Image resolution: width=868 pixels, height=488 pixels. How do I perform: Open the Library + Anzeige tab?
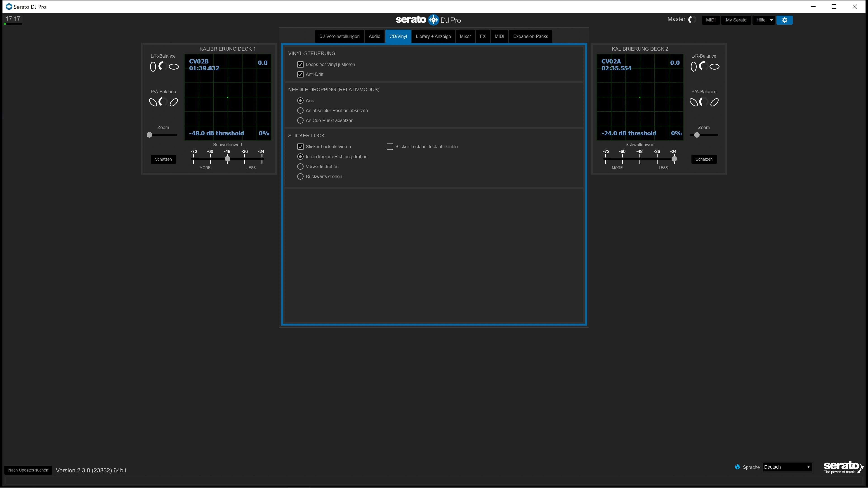click(x=433, y=36)
